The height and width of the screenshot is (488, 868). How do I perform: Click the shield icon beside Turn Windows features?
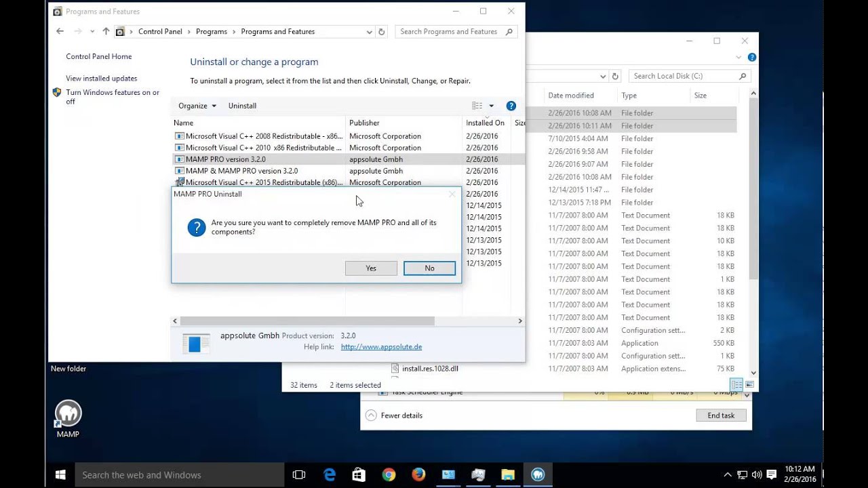(57, 93)
